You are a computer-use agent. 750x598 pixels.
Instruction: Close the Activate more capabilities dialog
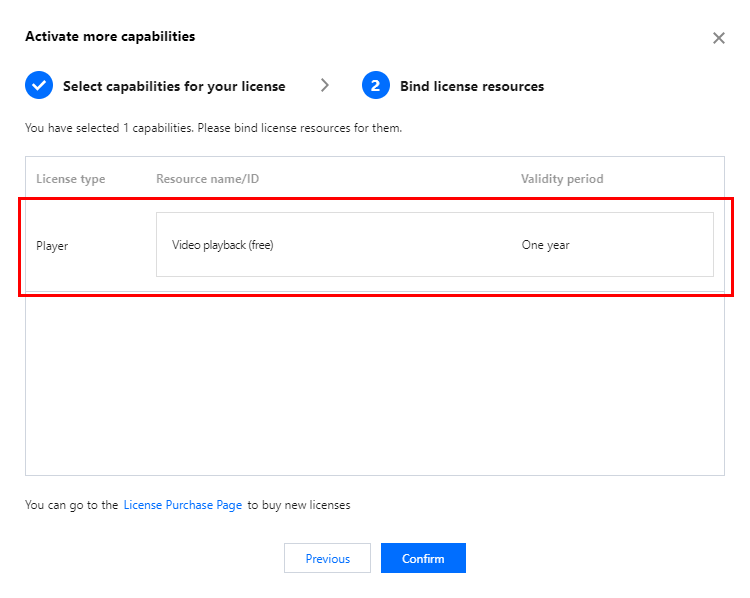pos(718,38)
